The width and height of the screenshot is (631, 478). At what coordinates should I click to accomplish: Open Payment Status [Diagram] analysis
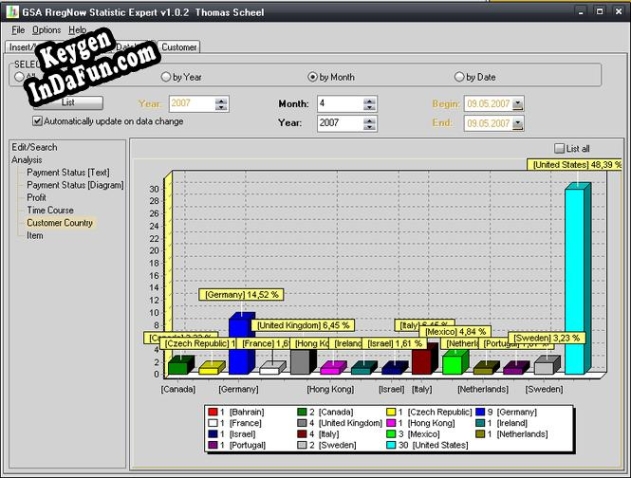pyautogui.click(x=75, y=185)
